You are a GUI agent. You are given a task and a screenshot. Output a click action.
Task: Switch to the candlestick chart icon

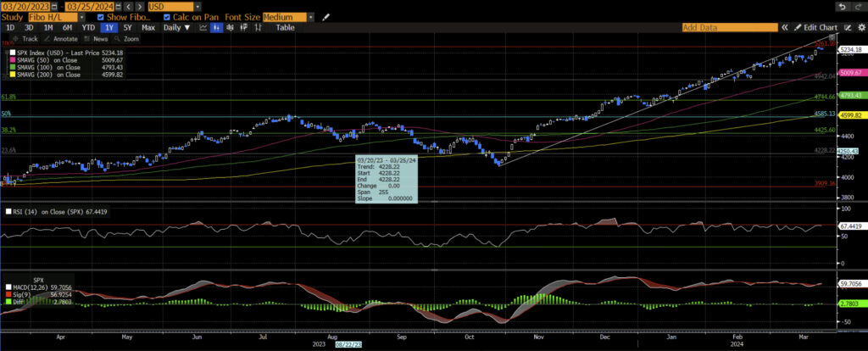(x=217, y=27)
